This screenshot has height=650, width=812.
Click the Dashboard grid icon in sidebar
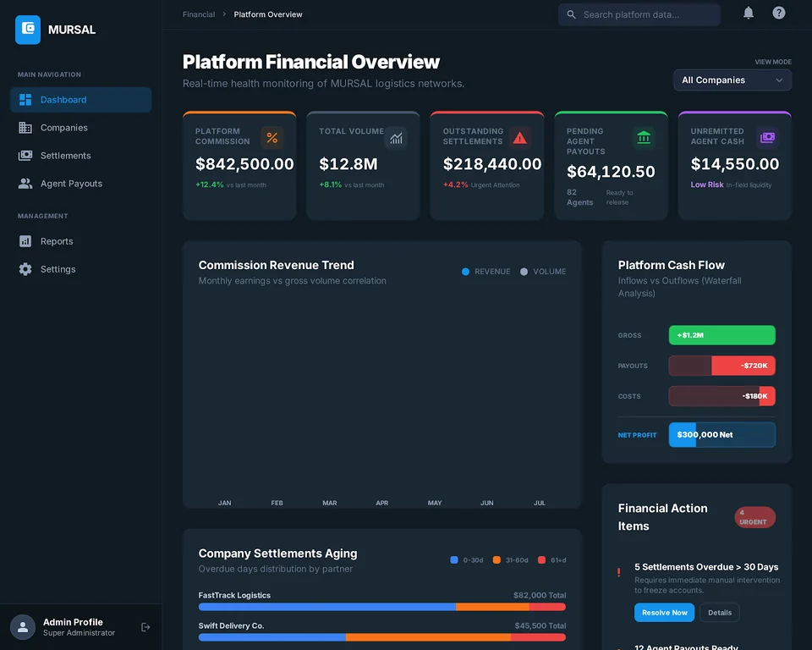25,100
